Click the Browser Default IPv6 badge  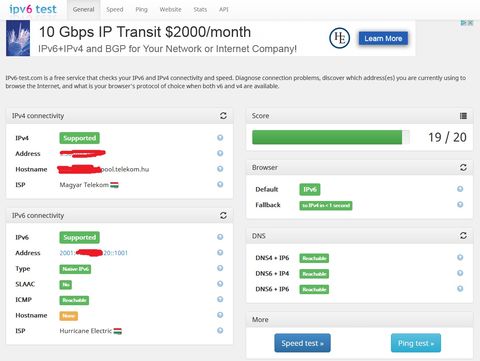pyautogui.click(x=310, y=189)
